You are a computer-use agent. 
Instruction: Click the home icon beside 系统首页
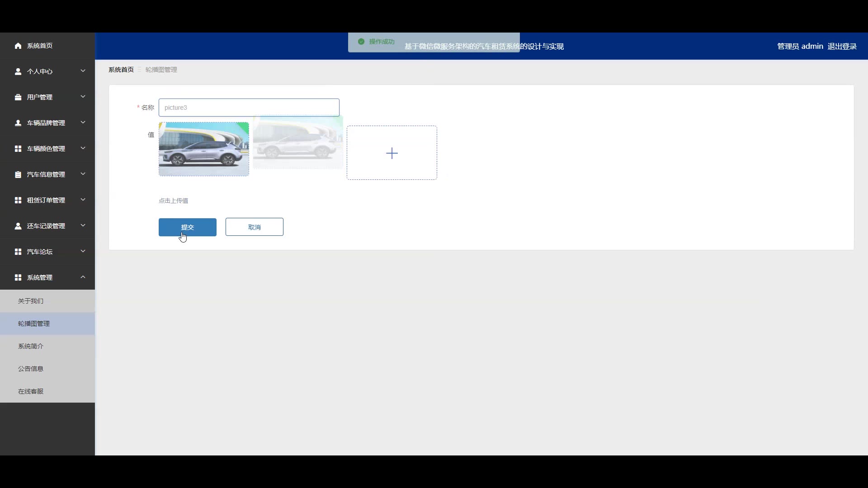pos(18,46)
